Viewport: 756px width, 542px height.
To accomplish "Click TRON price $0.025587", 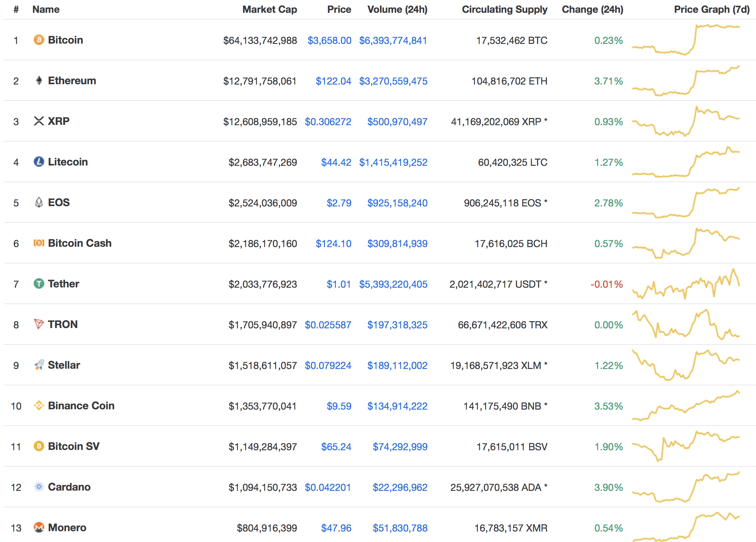I will (328, 325).
